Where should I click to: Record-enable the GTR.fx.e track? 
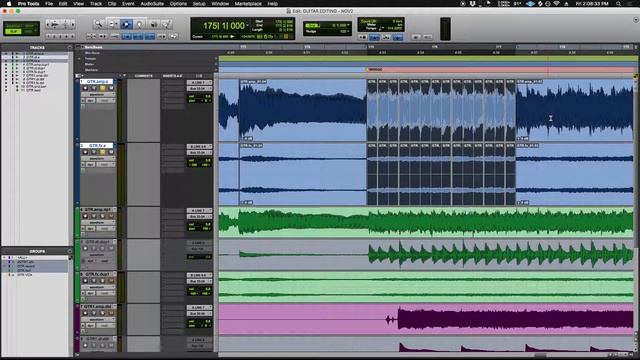pos(85,152)
